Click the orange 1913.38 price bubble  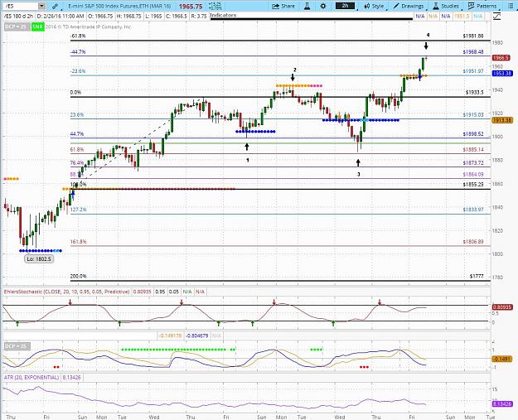(502, 120)
